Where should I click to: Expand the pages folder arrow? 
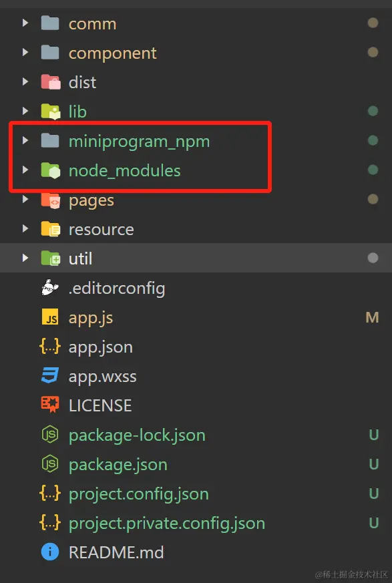tap(25, 199)
